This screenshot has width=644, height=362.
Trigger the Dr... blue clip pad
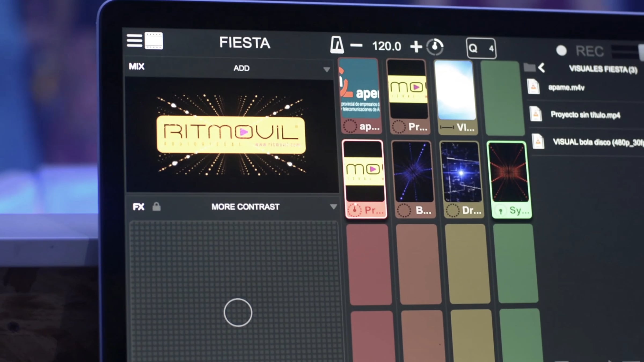tap(462, 179)
